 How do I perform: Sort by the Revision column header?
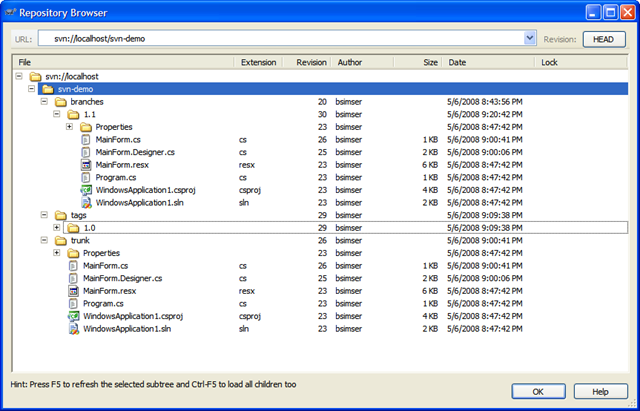click(306, 62)
